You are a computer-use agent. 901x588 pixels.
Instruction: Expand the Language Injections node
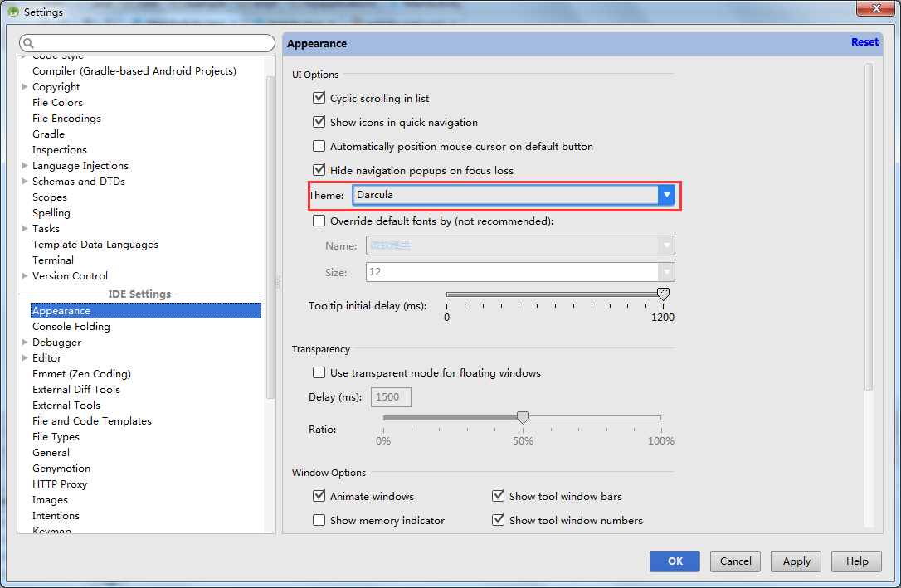coord(25,166)
